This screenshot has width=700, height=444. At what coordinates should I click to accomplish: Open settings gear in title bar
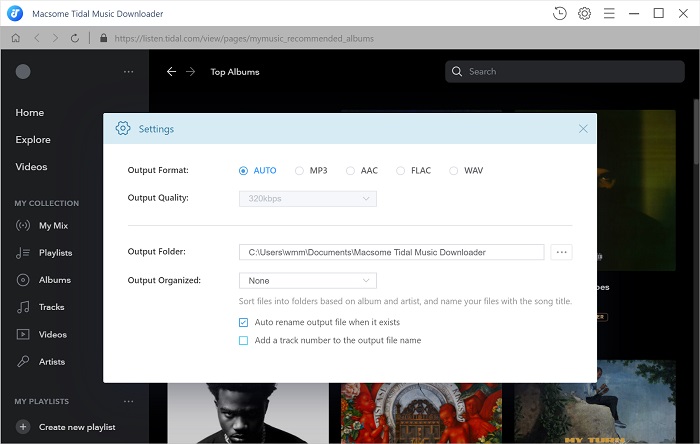coord(584,13)
